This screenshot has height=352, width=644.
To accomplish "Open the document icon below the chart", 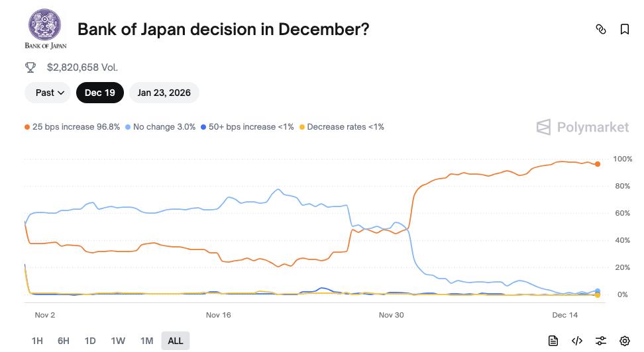I will 553,341.
